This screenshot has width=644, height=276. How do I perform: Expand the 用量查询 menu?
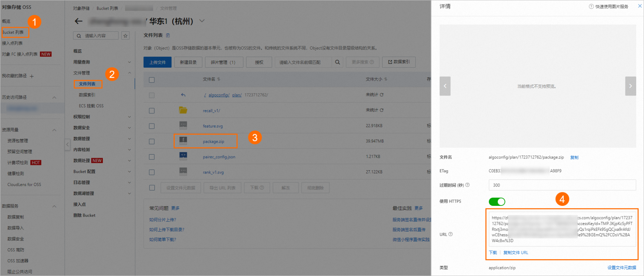click(x=130, y=62)
